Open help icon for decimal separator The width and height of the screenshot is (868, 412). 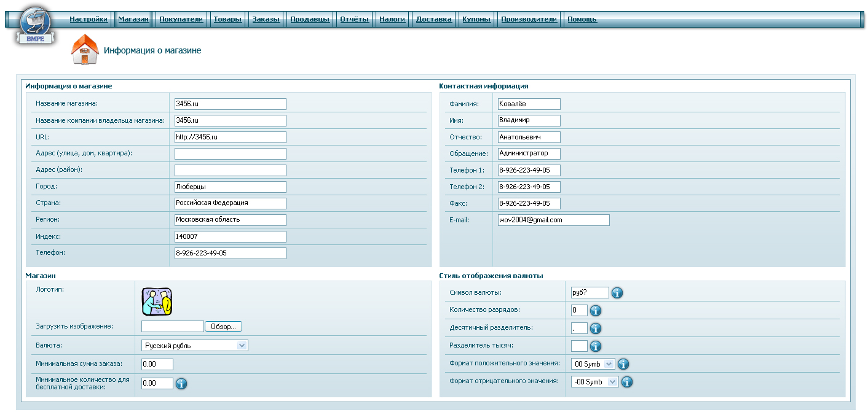click(596, 328)
